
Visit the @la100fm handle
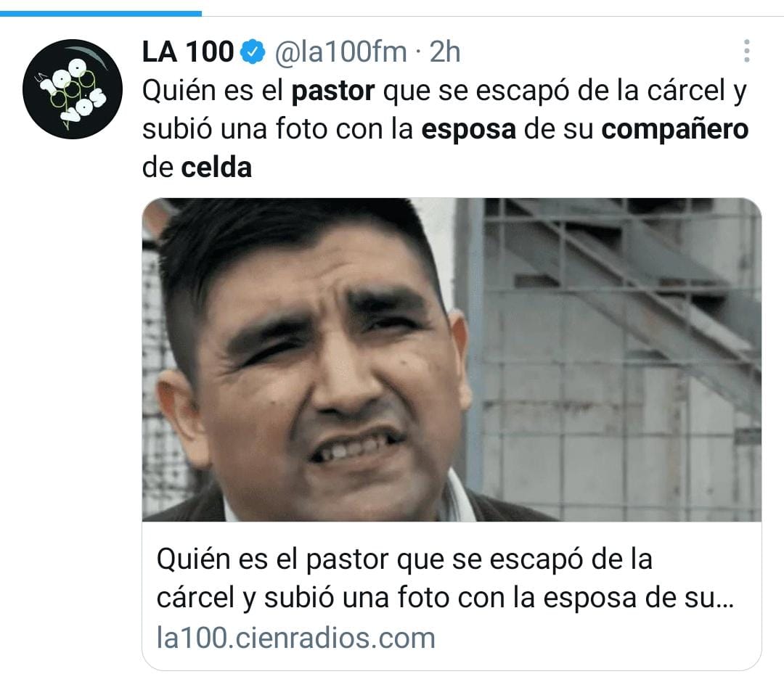click(341, 52)
